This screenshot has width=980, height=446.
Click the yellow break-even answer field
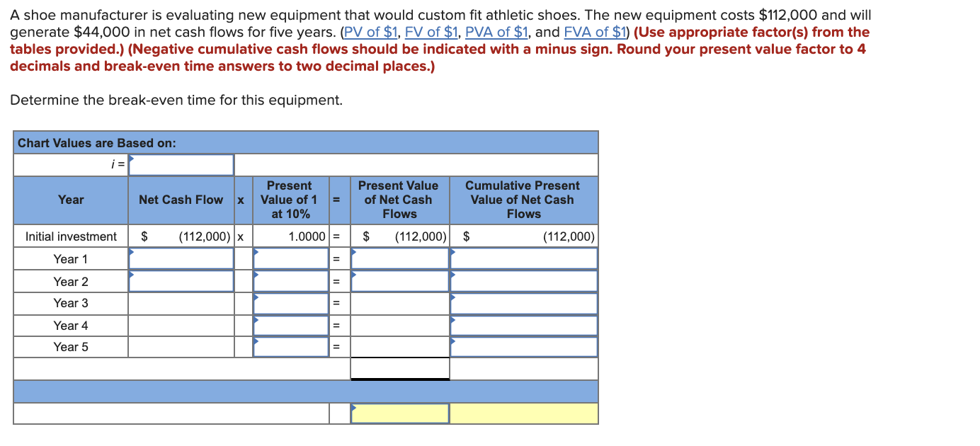(399, 413)
